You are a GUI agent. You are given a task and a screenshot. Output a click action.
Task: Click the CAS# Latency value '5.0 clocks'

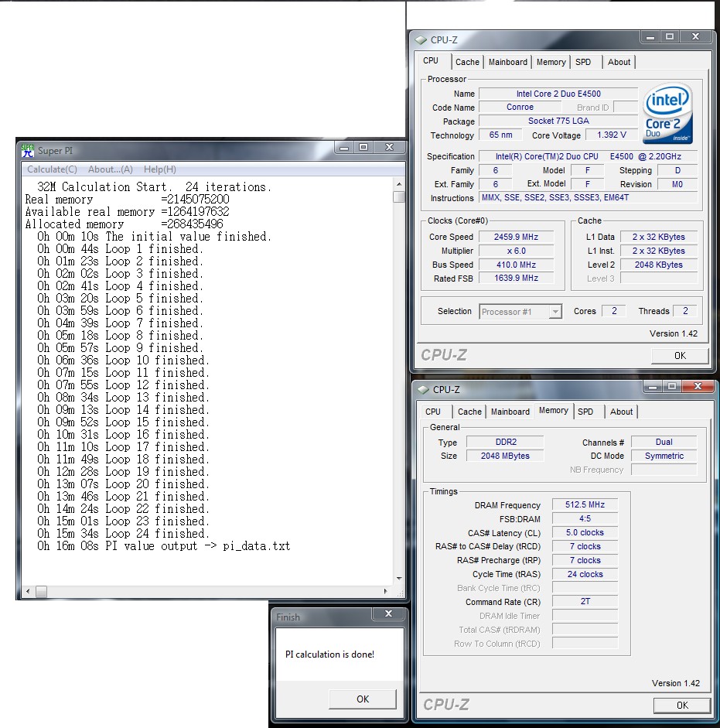tap(585, 532)
